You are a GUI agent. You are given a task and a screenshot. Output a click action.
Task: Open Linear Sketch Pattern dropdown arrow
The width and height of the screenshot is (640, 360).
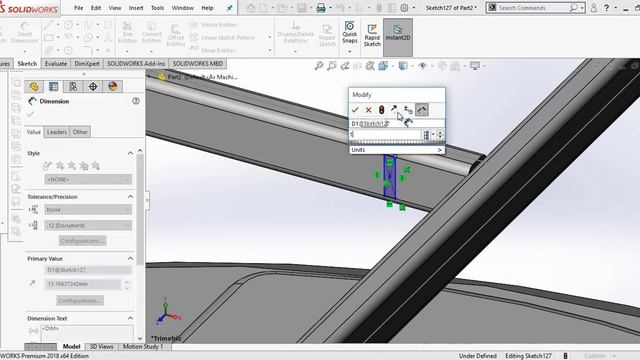point(270,38)
